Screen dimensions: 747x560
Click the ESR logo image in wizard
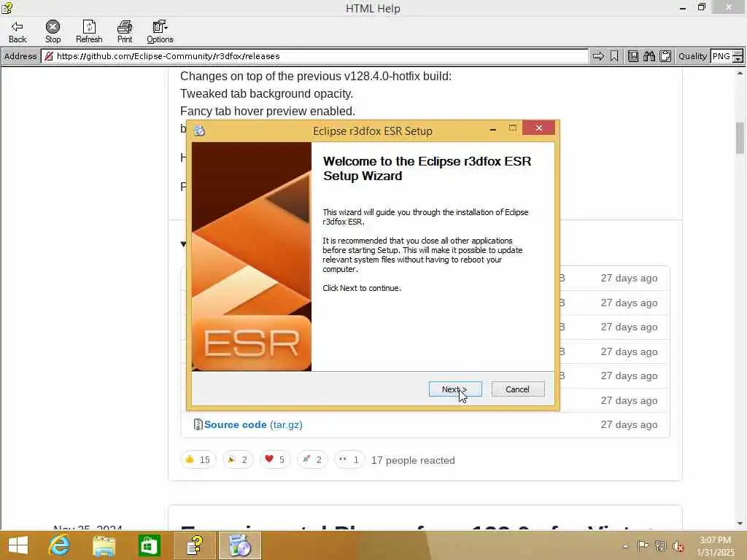coord(252,343)
